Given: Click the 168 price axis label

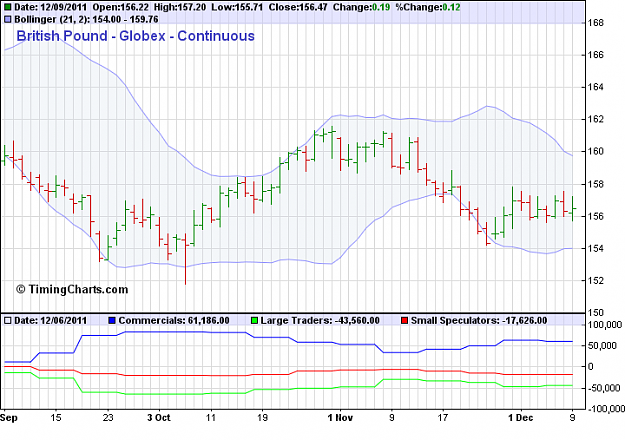Looking at the screenshot, I should 596,23.
